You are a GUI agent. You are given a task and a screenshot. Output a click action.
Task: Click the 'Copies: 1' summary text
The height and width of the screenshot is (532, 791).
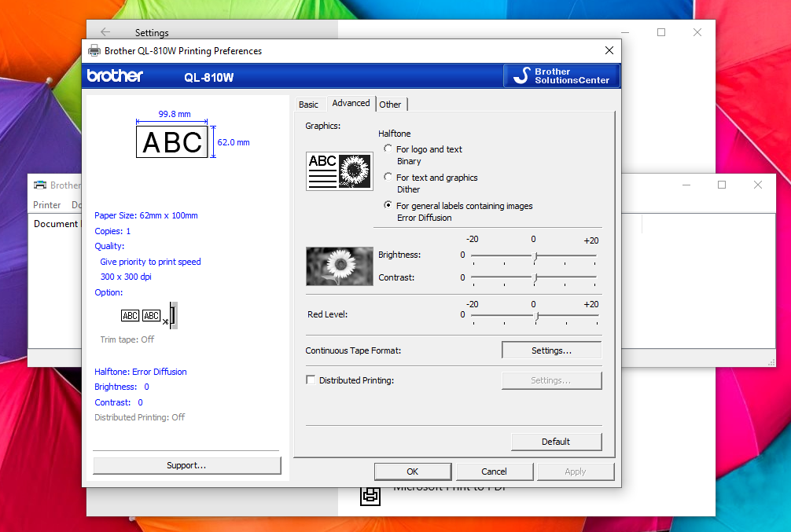[112, 231]
